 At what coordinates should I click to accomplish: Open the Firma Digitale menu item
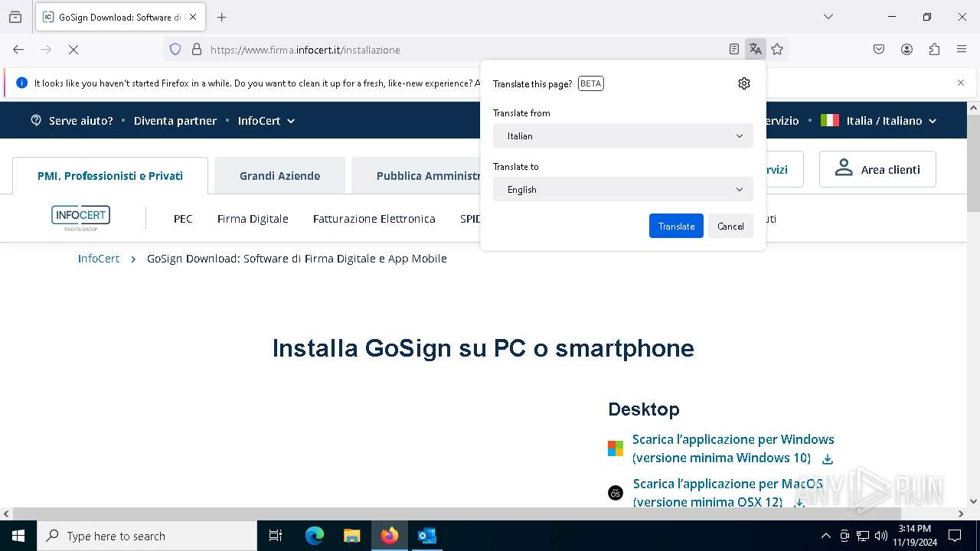tap(253, 219)
